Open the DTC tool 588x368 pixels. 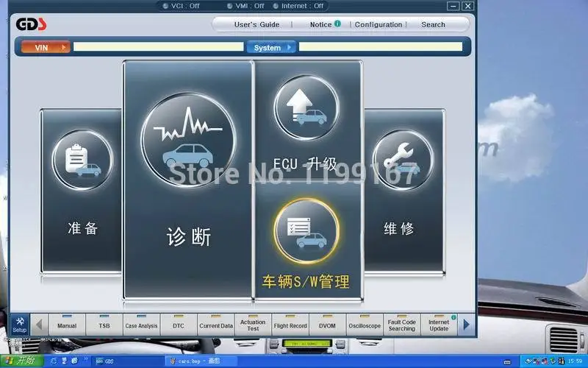pos(179,325)
